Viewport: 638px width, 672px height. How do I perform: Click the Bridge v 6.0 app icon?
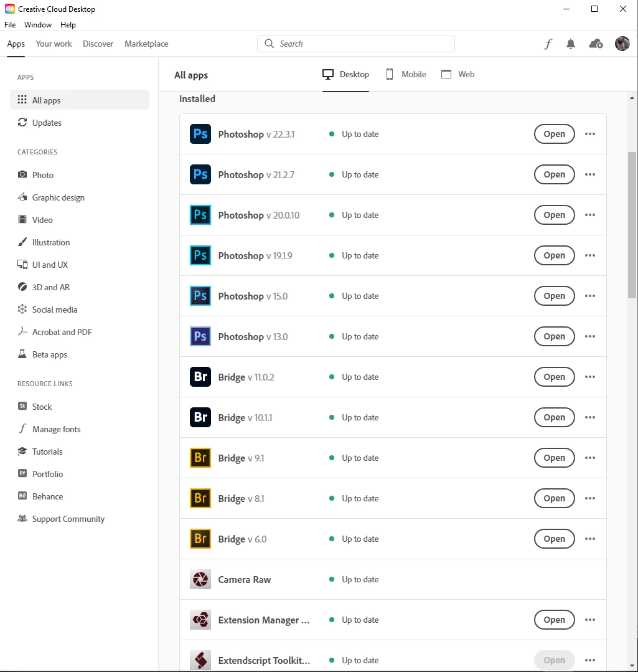[x=200, y=539]
